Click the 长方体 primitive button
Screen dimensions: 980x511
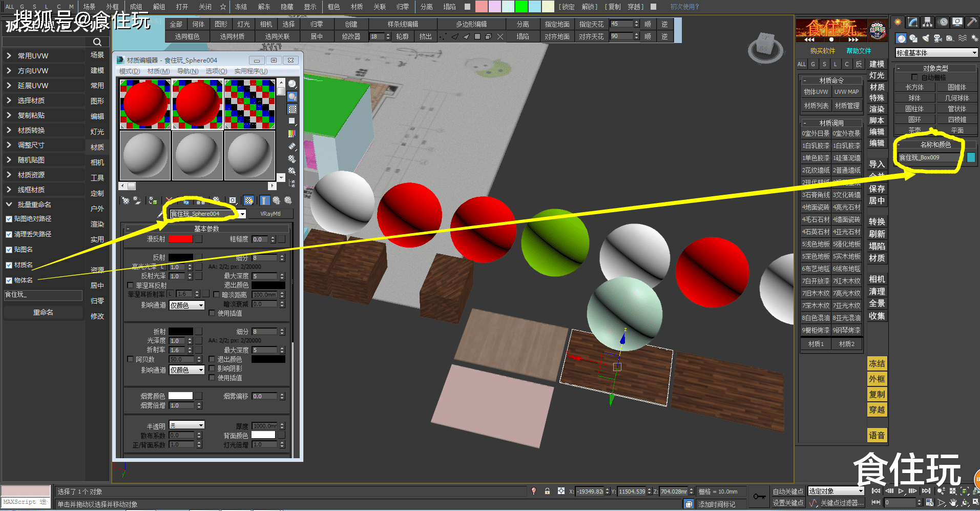coord(914,88)
